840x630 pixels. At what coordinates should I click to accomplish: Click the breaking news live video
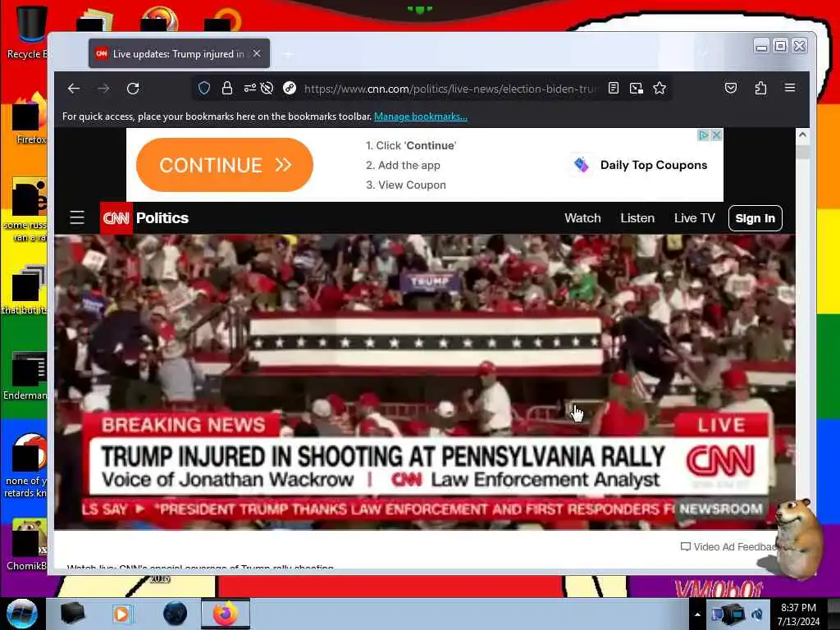pos(425,382)
